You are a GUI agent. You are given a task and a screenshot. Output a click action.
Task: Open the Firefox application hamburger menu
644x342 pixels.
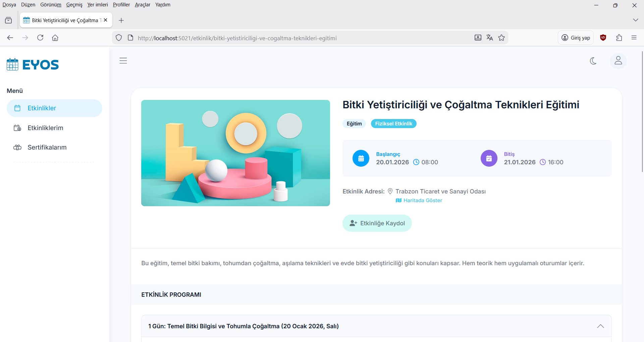coord(634,38)
